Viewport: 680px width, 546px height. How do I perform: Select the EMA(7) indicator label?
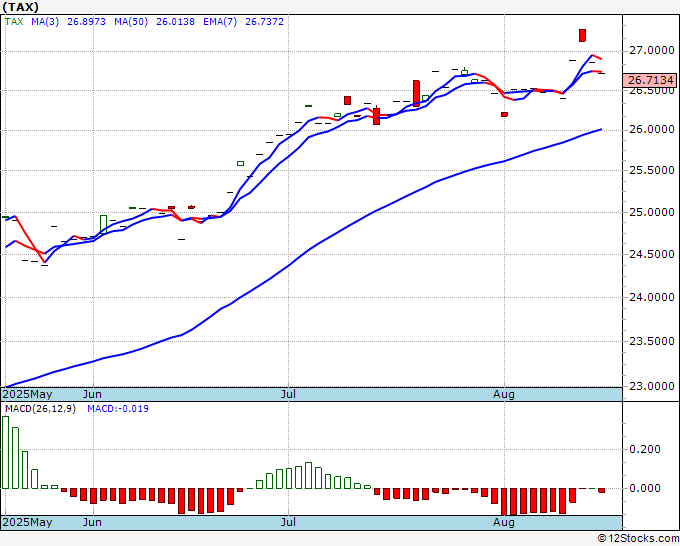tap(220, 22)
